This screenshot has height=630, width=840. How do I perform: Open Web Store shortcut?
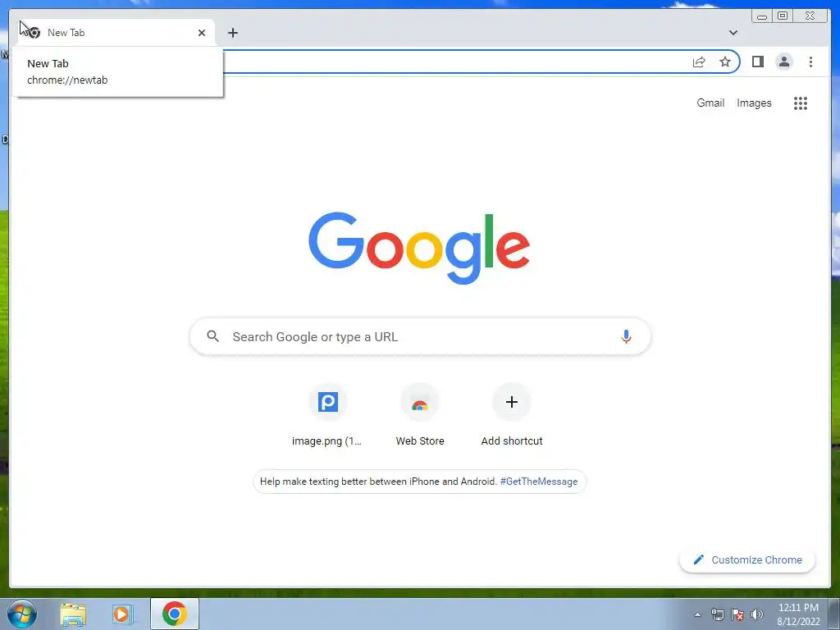click(x=420, y=416)
